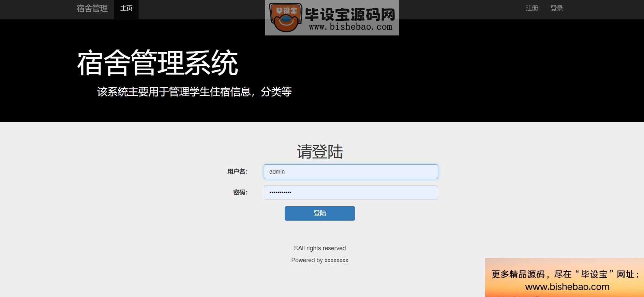The height and width of the screenshot is (297, 644).
Task: Focus the 密码 password field
Action: [x=351, y=192]
